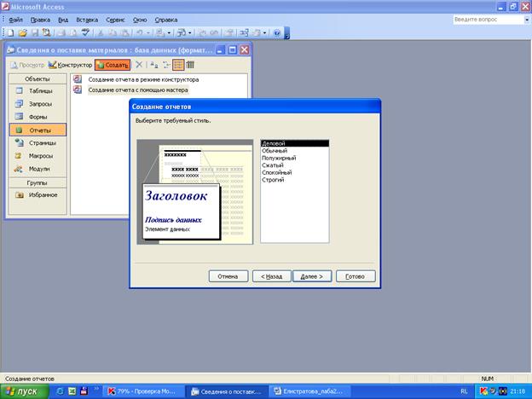Select Модули in the Objects pane

point(38,169)
